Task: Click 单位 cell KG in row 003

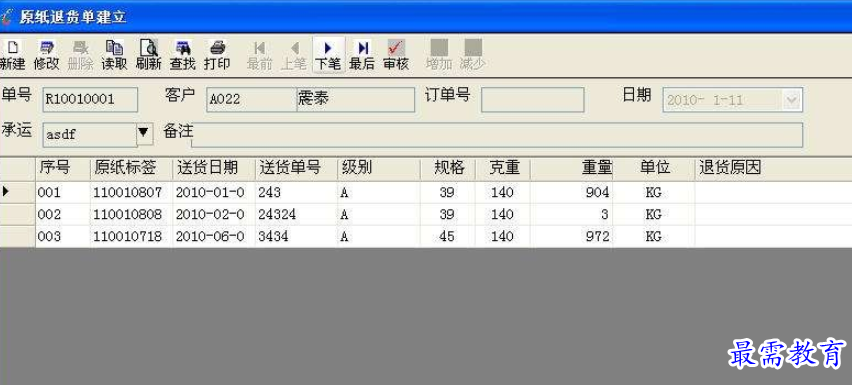Action: pyautogui.click(x=654, y=237)
